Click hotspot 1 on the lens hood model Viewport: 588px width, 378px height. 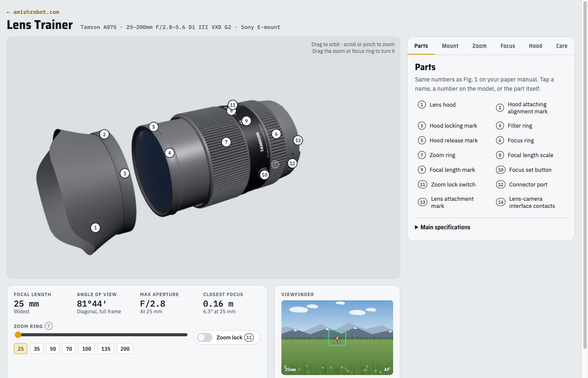pyautogui.click(x=95, y=228)
